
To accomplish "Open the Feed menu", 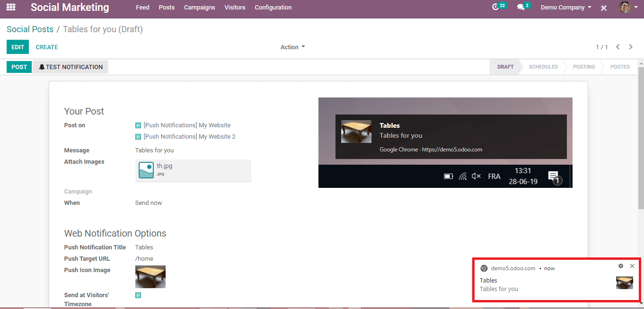I will pyautogui.click(x=142, y=8).
